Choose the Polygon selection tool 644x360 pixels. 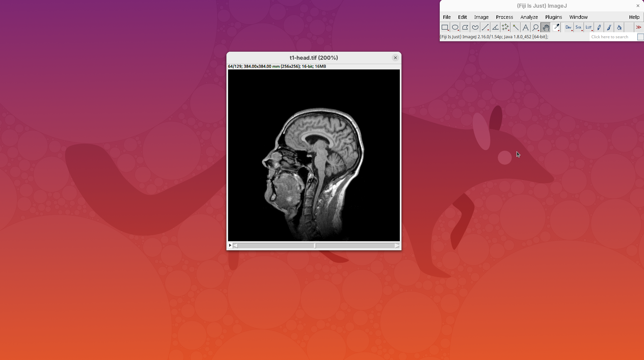(465, 28)
